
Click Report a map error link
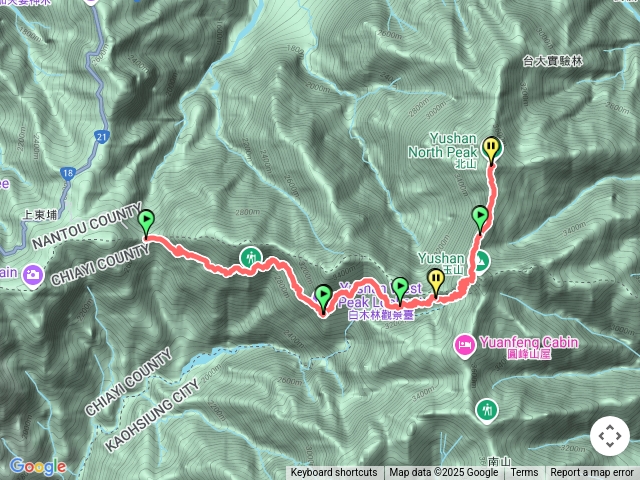(x=591, y=473)
